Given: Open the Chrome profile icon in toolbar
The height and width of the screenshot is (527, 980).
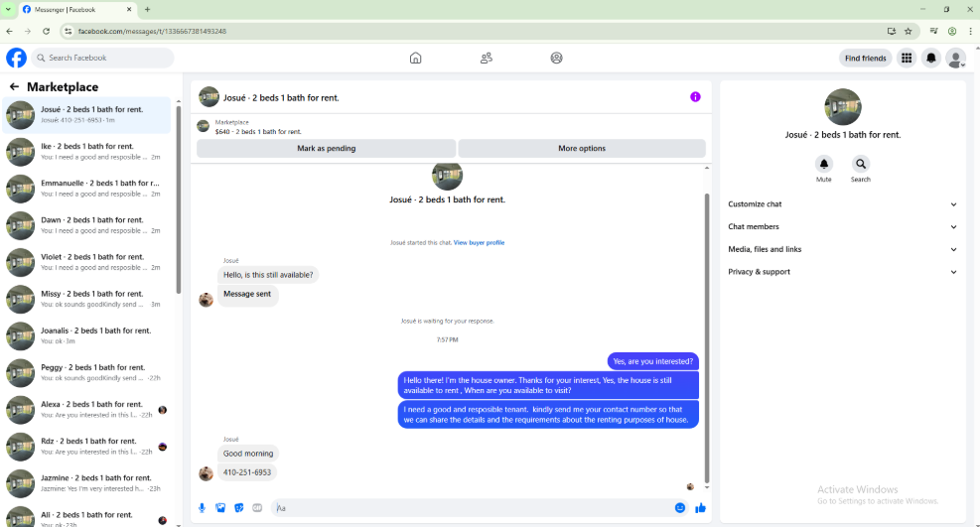Looking at the screenshot, I should 952,31.
